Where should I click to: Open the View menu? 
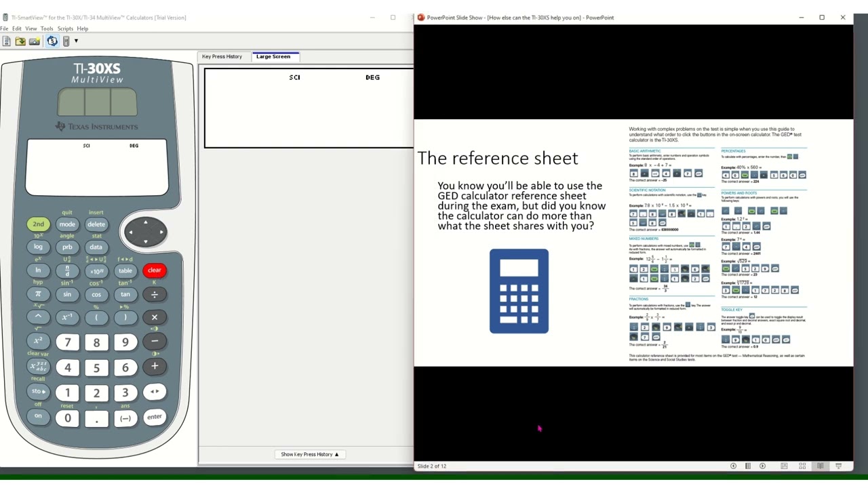31,28
